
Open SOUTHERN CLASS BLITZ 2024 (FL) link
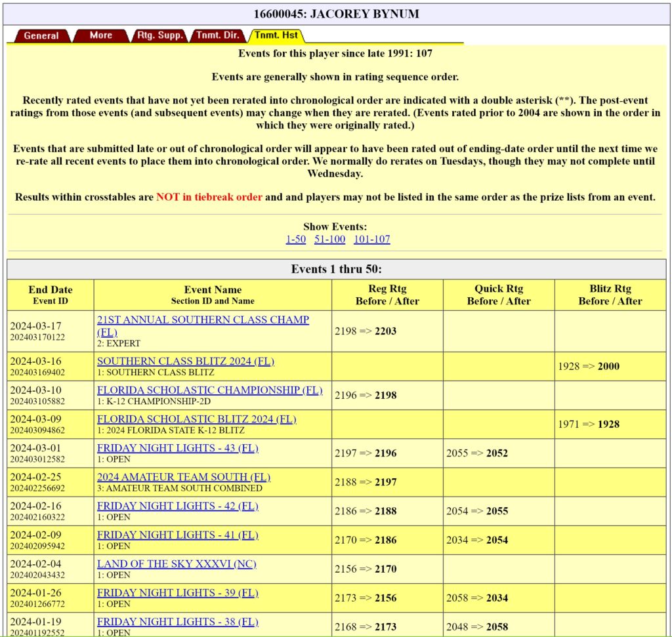tap(185, 361)
